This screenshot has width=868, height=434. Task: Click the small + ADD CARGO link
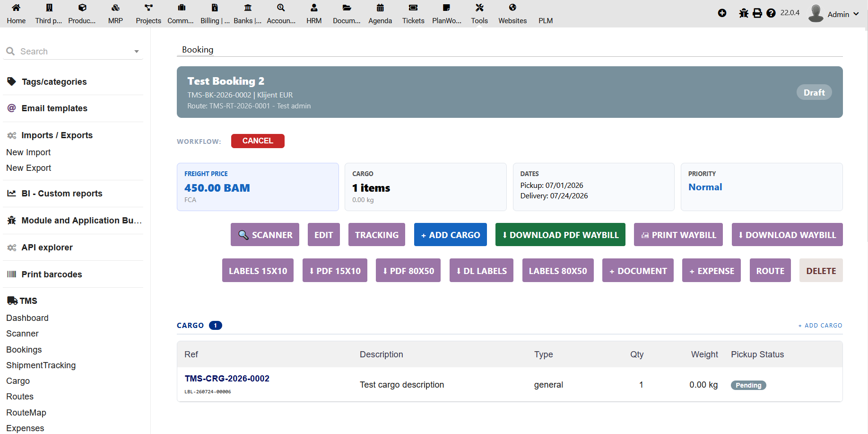[820, 326]
